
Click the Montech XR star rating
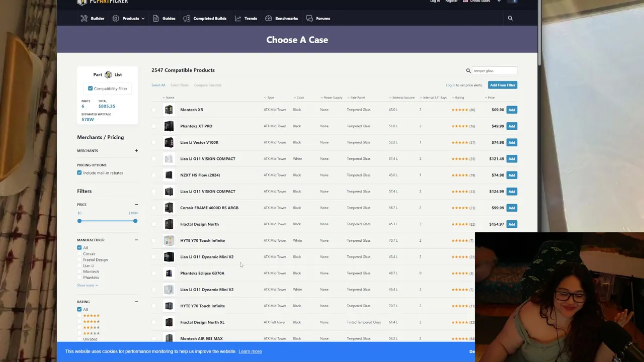[460, 110]
